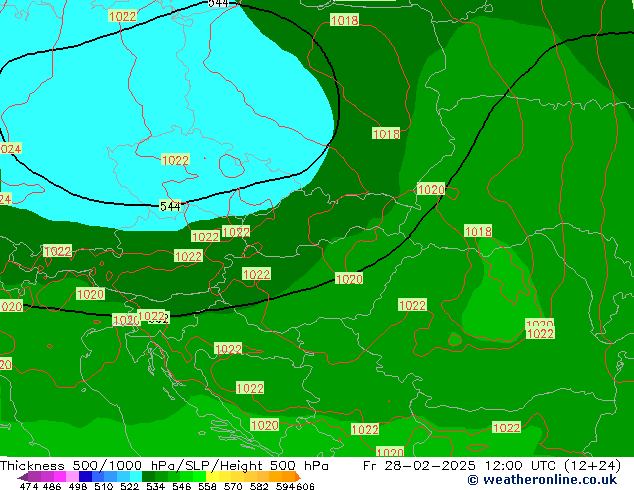This screenshot has height=490, width=634.
Task: Click the 1022 label covering the black contour label
Action: (x=151, y=316)
